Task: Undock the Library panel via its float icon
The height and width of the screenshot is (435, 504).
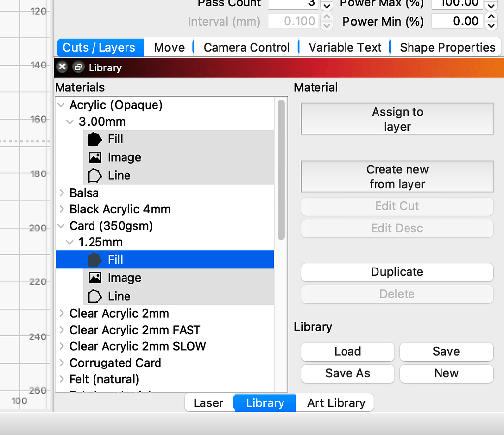Action: [x=78, y=67]
